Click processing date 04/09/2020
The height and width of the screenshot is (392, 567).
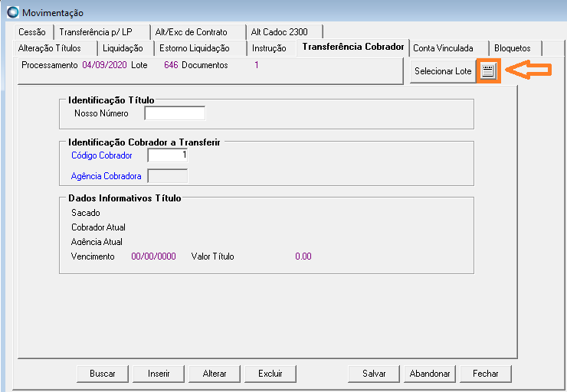(x=104, y=65)
